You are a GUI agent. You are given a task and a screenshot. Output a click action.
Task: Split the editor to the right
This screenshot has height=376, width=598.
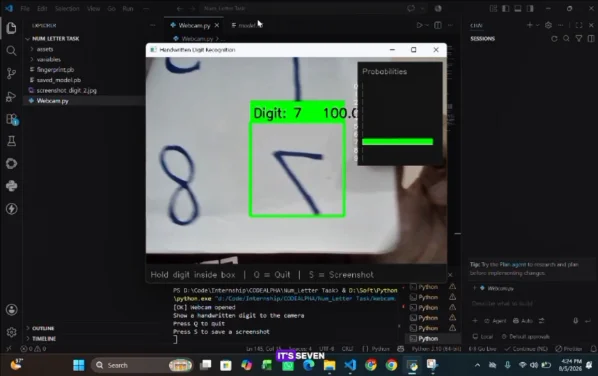(x=438, y=25)
